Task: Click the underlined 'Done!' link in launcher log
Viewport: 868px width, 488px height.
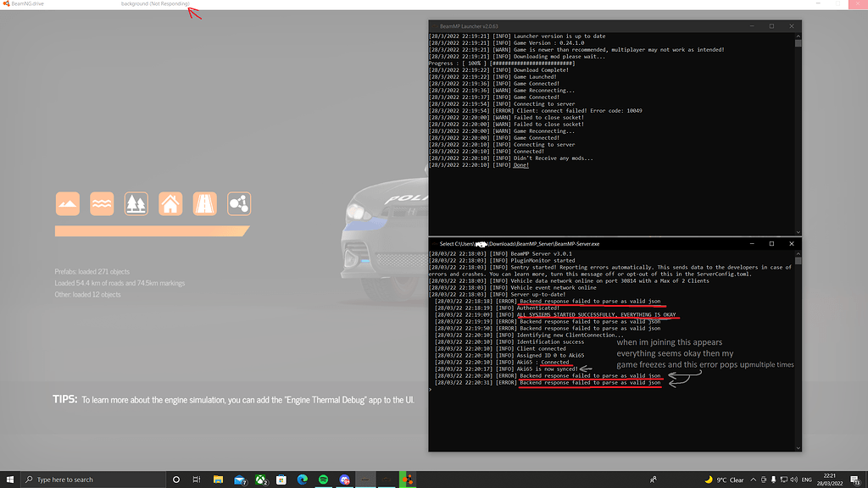Action: 520,164
